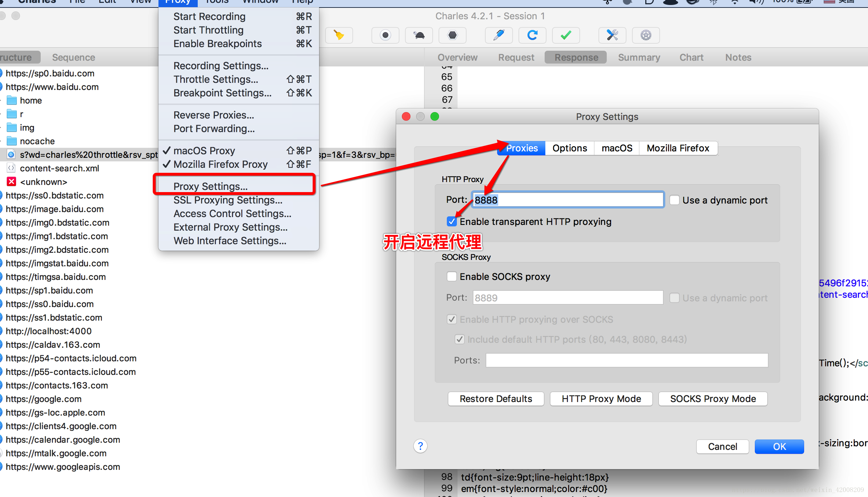Viewport: 868px width, 497px height.
Task: Select https://www.googleapis.com host row
Action: tap(63, 467)
